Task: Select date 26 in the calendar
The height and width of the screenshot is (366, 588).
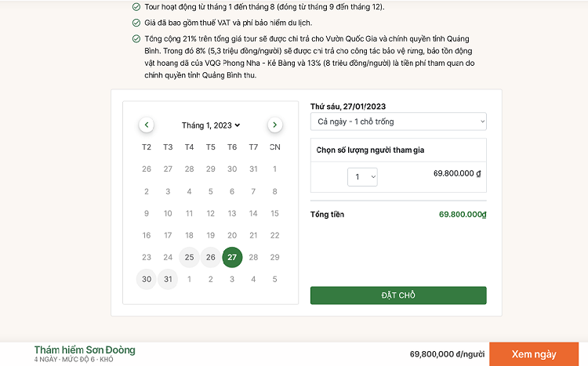Action: coord(210,257)
